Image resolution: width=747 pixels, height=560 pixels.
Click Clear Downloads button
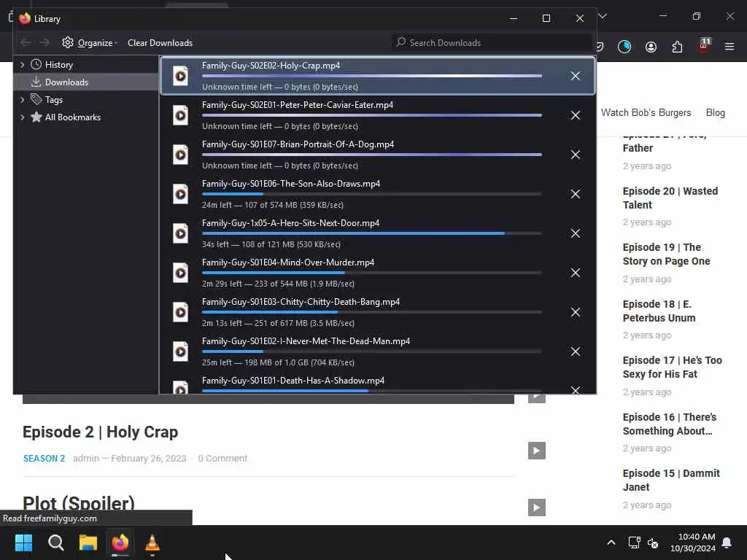160,43
